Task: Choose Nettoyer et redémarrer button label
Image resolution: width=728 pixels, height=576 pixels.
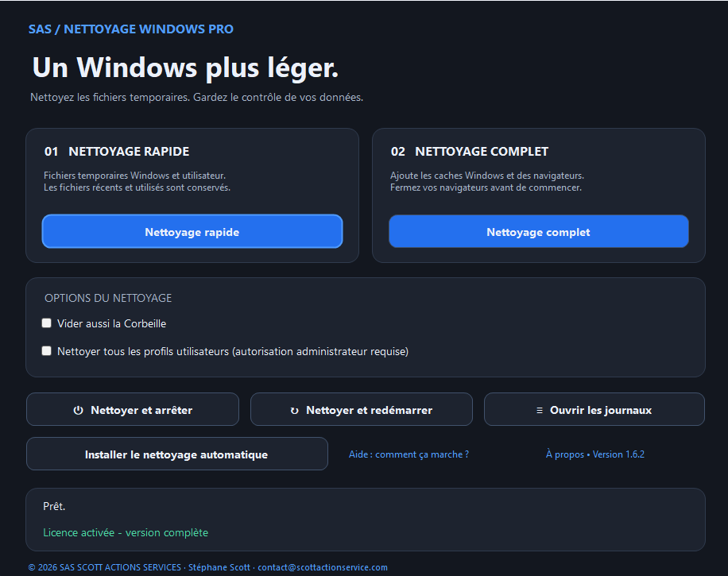Action: tap(369, 410)
